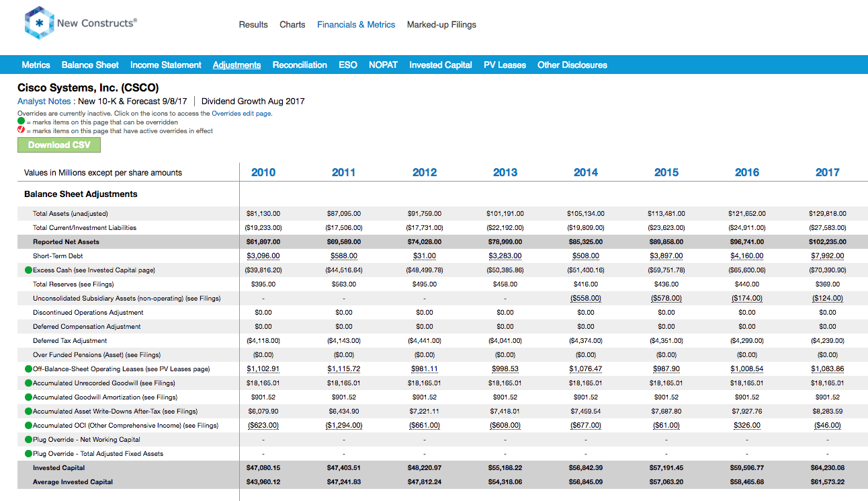Click 2014 Operating Leases value $1,076.47
The image size is (868, 501).
[586, 369]
